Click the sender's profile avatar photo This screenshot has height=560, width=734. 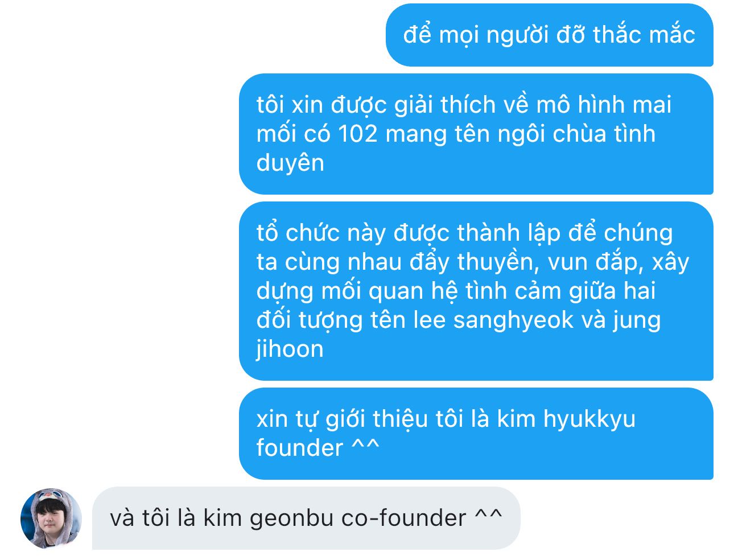[51, 518]
